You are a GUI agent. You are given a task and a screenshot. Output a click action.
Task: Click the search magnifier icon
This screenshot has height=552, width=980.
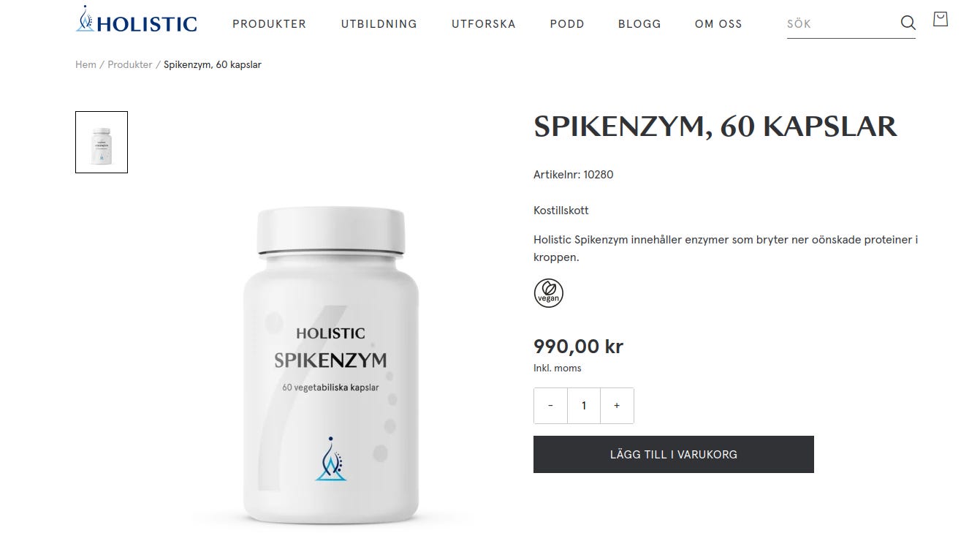pos(908,23)
